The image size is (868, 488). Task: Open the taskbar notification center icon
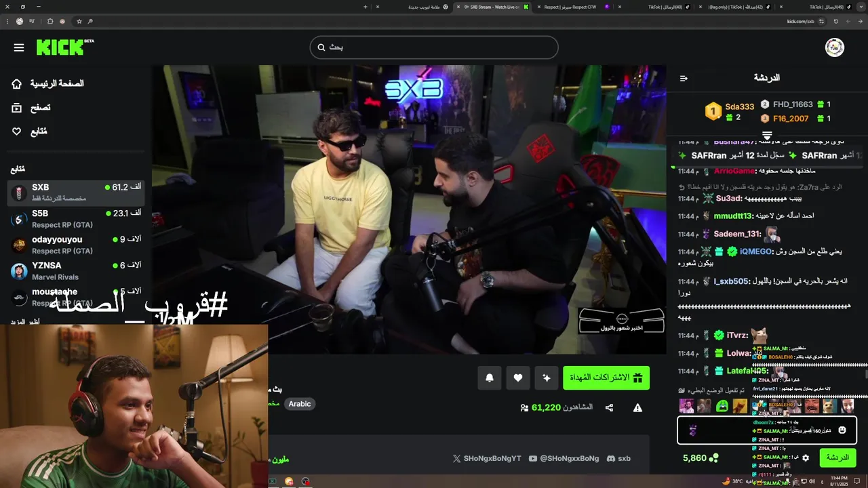coord(857,481)
